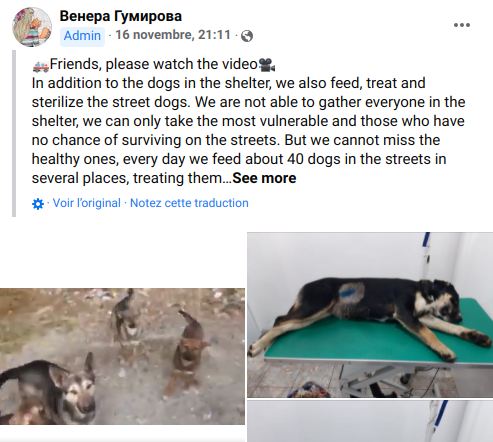Open the street dogs video thumbnail

click(x=122, y=356)
